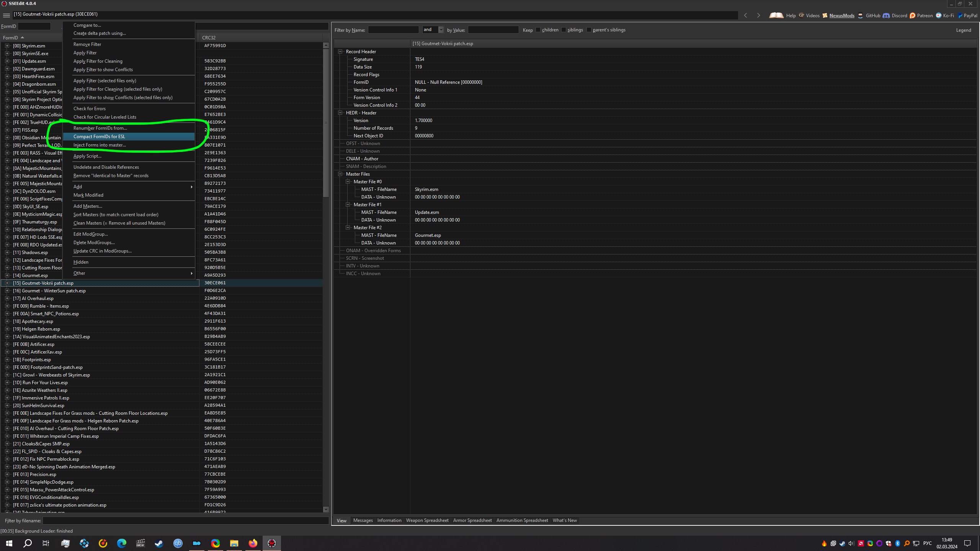980x551 pixels.
Task: Open the 'and' filter operator dropdown
Action: [x=441, y=30]
